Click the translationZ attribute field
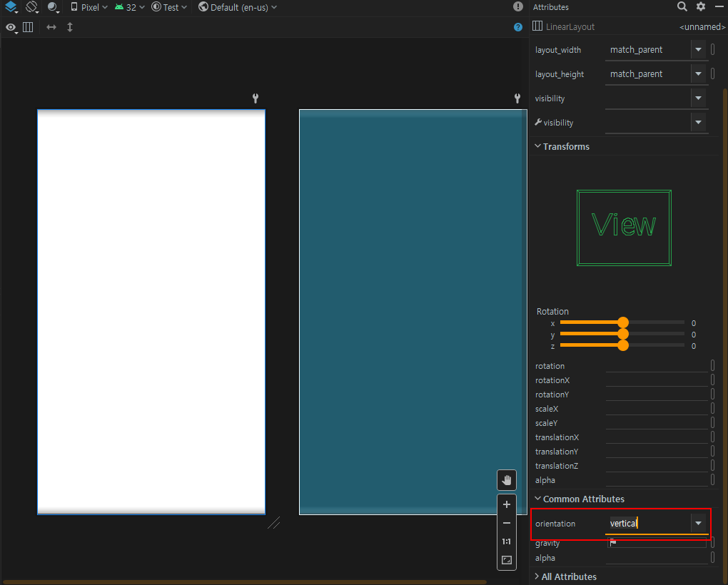728x585 pixels. tap(657, 466)
